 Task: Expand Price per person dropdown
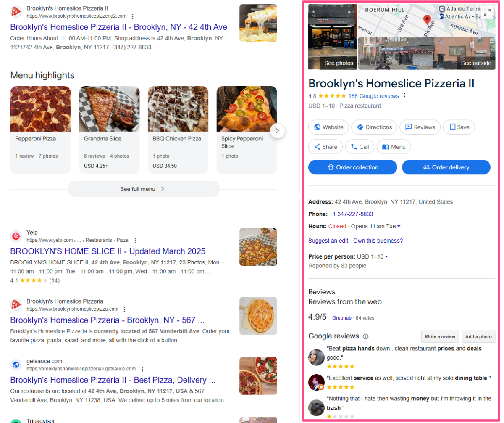(x=386, y=257)
